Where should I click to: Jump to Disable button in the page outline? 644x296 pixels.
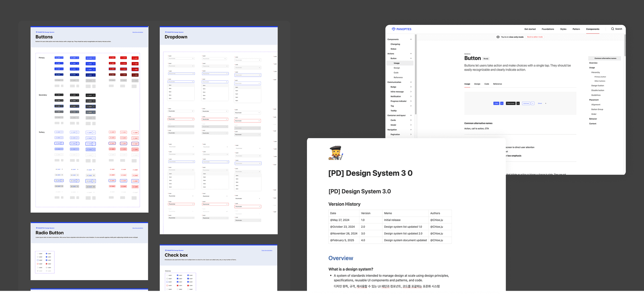click(597, 91)
